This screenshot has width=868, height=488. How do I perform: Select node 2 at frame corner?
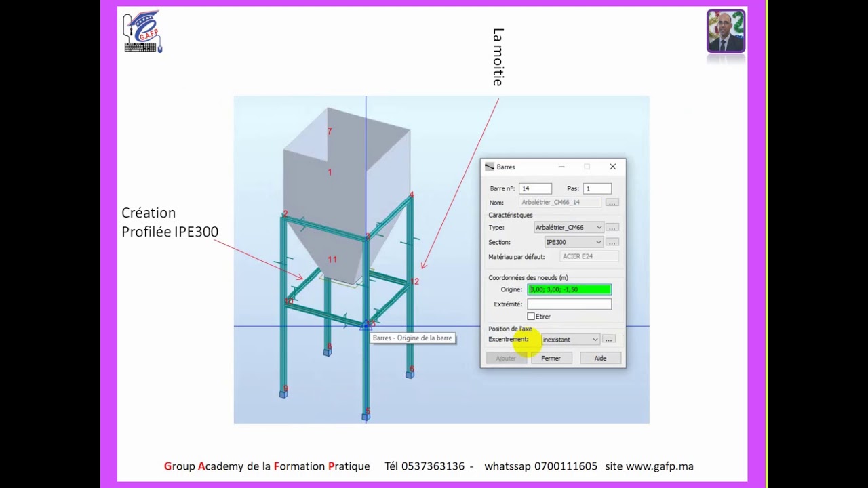285,214
